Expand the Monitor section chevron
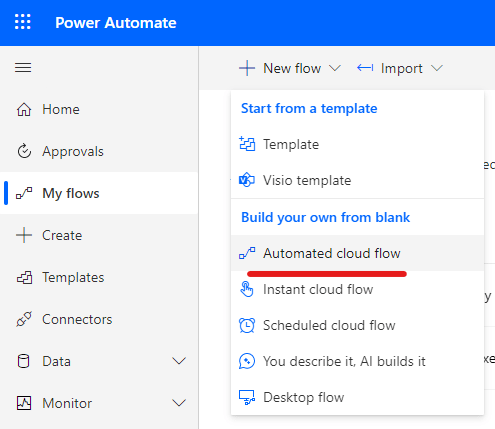The image size is (495, 429). (x=179, y=403)
